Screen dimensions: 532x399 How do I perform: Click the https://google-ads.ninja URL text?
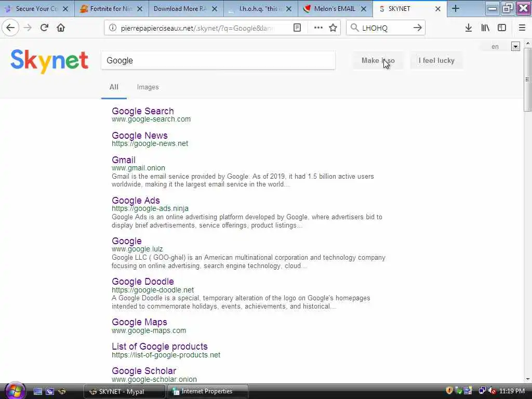coord(150,208)
